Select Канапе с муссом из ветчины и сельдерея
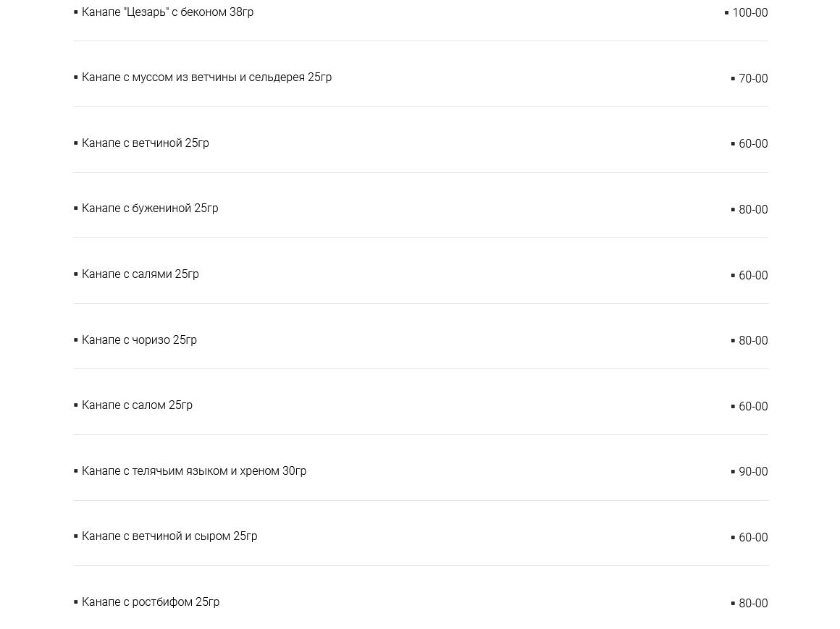The width and height of the screenshot is (840, 629). [x=206, y=77]
